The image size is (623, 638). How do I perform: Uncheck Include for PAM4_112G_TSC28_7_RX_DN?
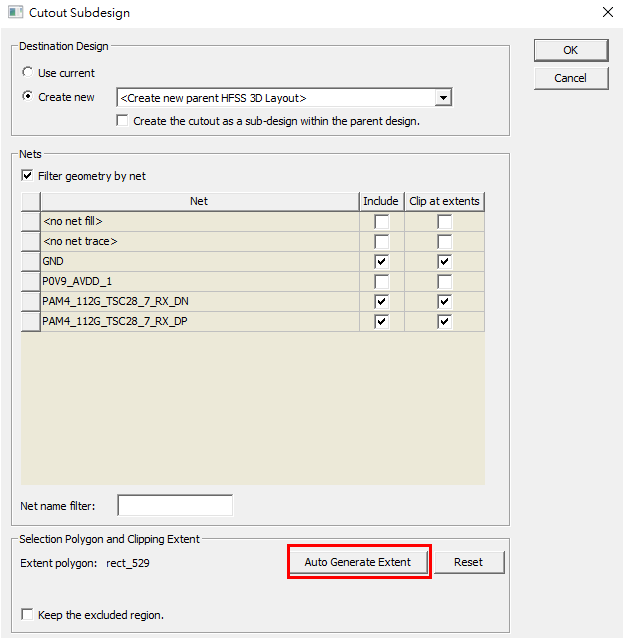click(382, 302)
